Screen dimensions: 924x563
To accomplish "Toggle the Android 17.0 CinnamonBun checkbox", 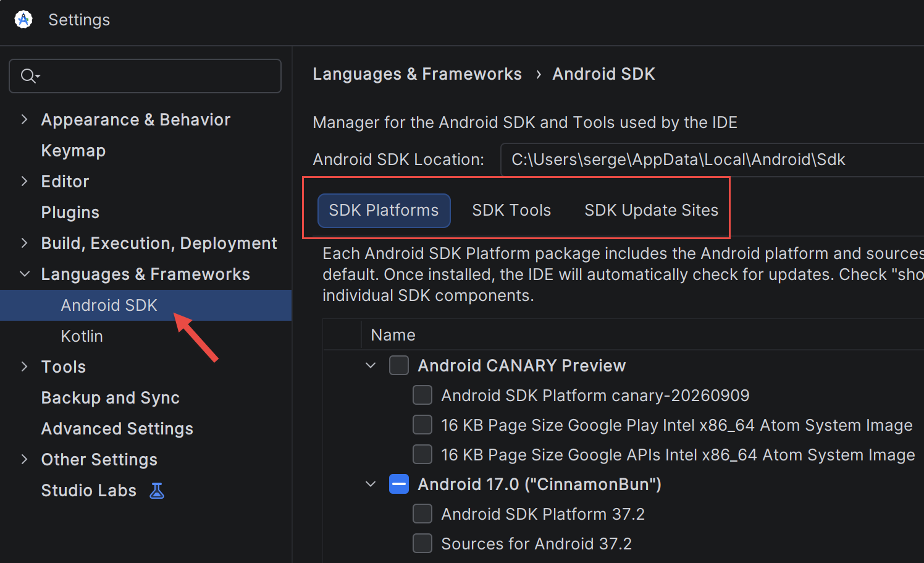I will coord(399,484).
